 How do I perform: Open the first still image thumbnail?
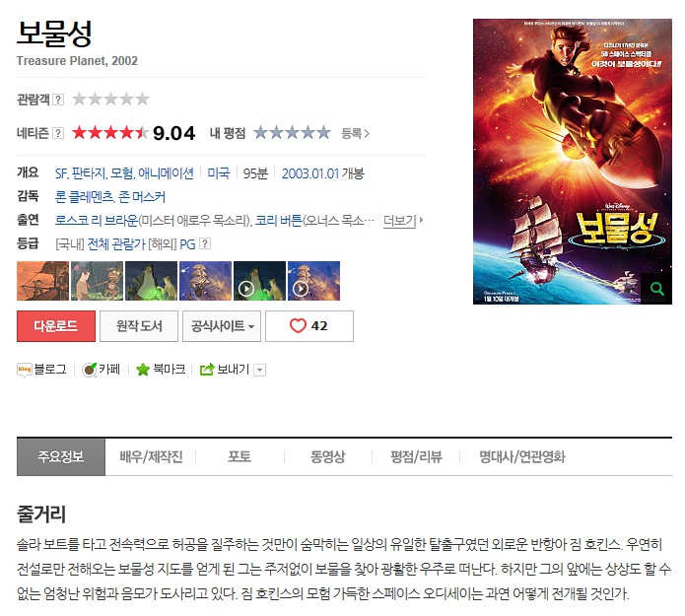coord(42,281)
